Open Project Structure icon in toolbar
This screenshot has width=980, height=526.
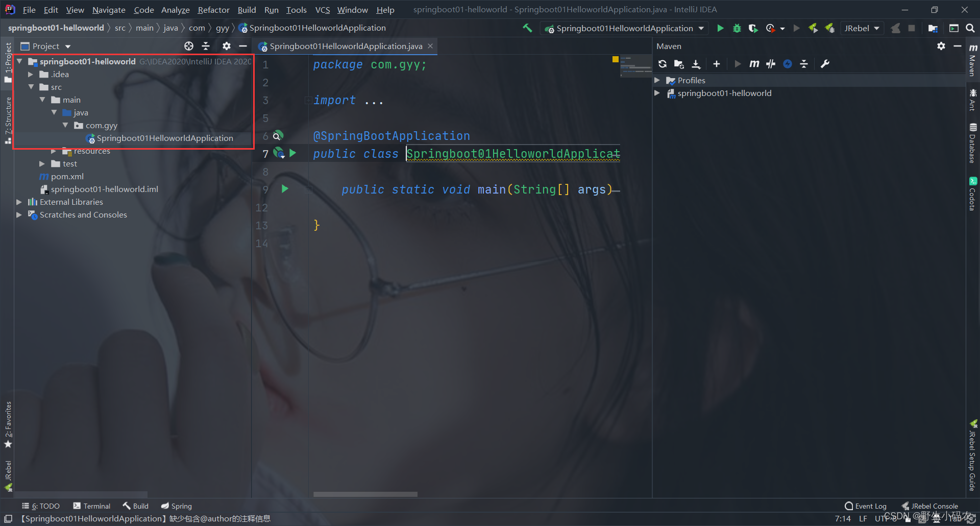pyautogui.click(x=933, y=28)
